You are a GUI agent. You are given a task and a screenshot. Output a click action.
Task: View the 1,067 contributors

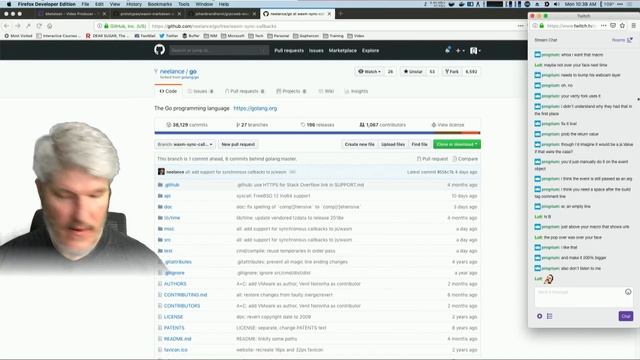click(x=382, y=125)
